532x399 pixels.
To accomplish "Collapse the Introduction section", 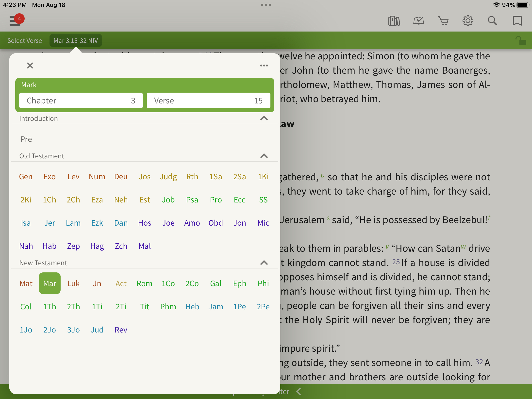I will (x=264, y=118).
